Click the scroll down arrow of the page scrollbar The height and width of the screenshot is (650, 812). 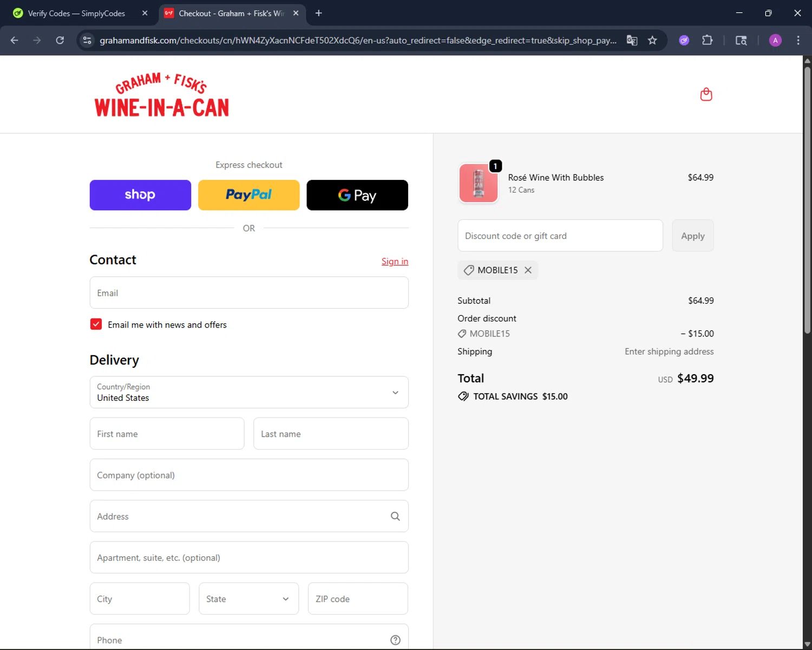[x=807, y=643]
